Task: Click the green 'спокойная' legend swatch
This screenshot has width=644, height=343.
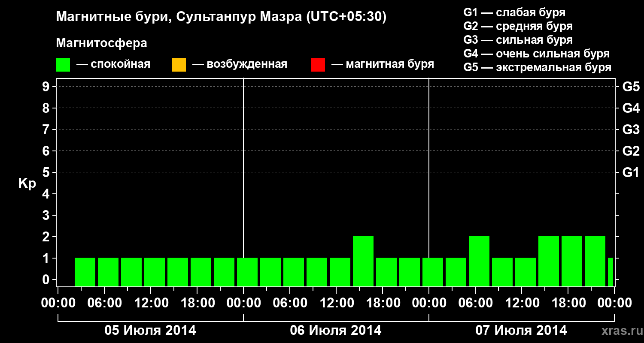Action: pos(63,65)
